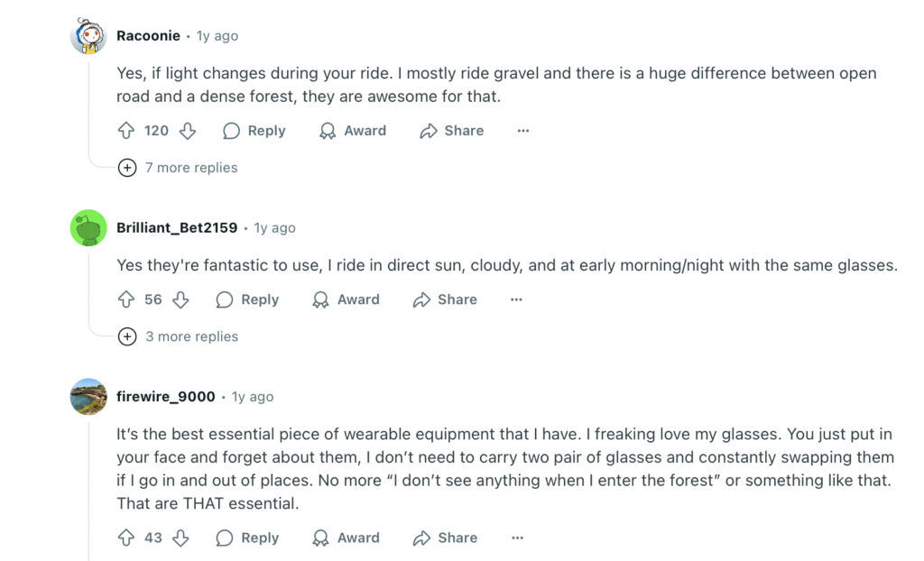
Task: Share Racoonie's comment
Action: point(452,131)
